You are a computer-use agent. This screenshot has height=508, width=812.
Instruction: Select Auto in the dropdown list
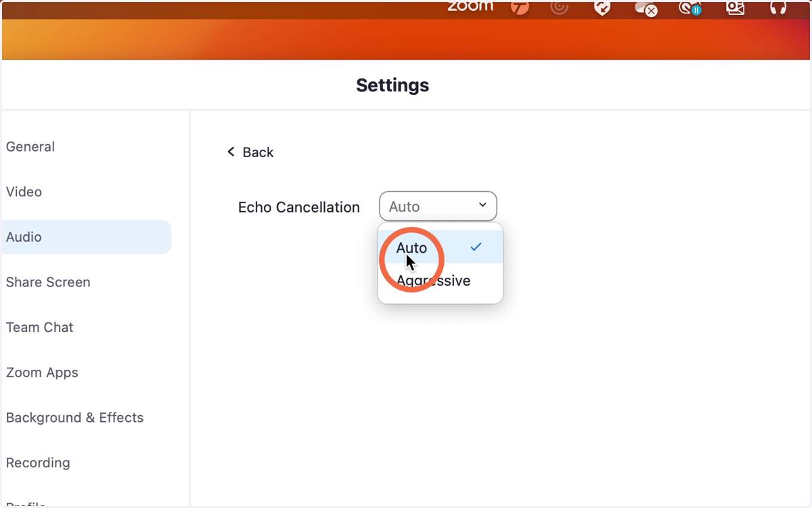[441, 247]
